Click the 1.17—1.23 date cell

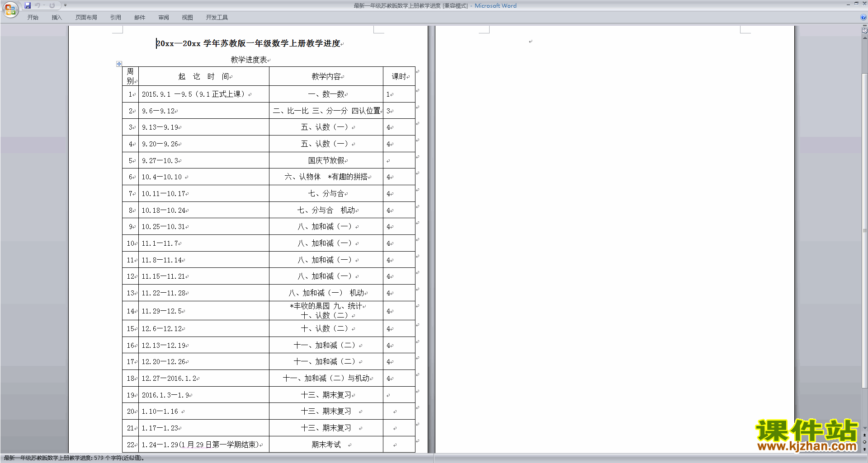coord(204,428)
